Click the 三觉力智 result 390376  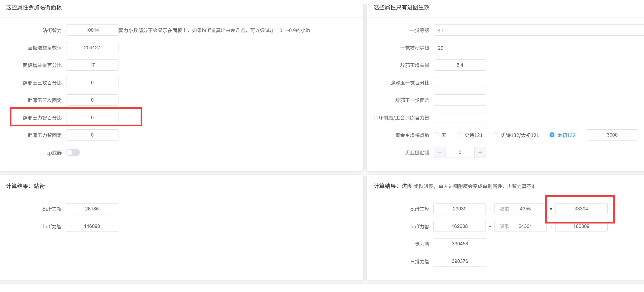[x=460, y=261]
